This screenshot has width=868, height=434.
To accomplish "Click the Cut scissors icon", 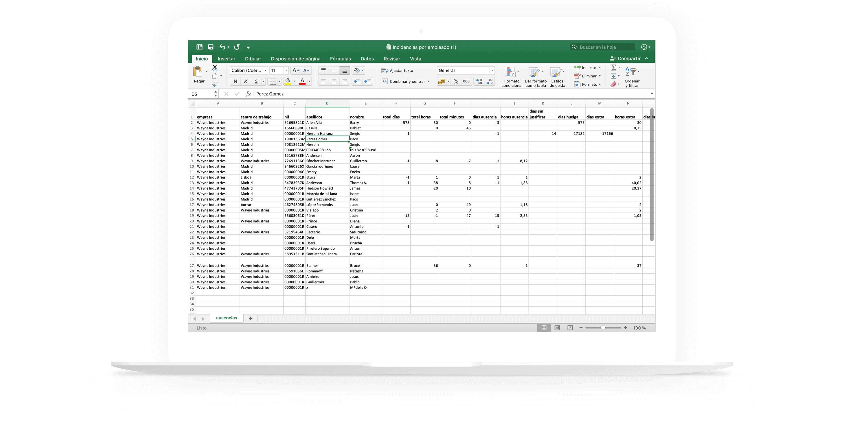I will click(215, 67).
